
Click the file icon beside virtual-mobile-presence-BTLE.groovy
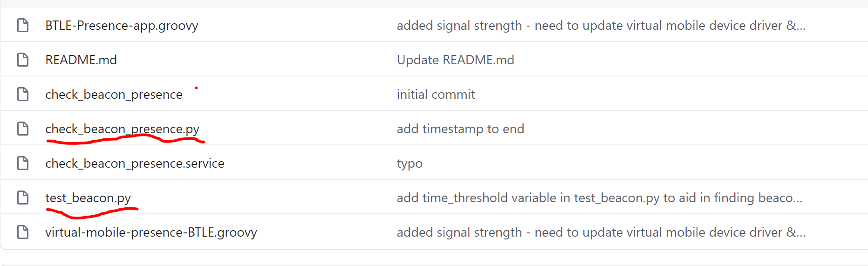(x=23, y=232)
